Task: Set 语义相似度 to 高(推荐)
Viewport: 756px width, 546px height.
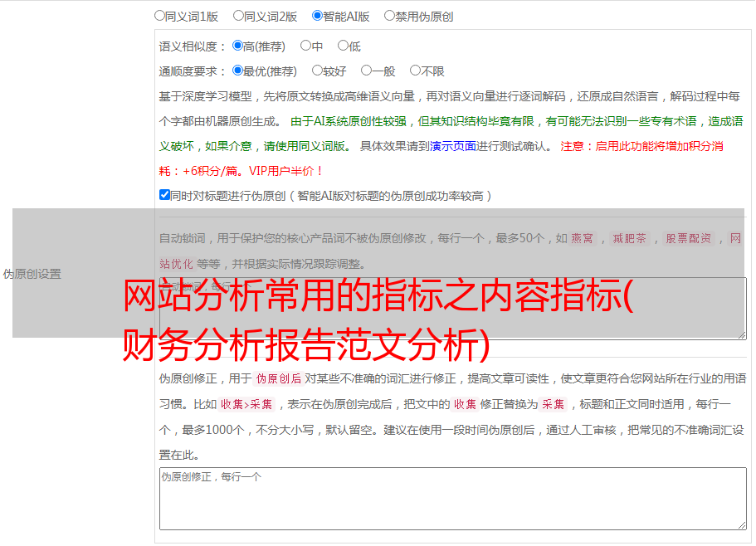Action: (237, 46)
